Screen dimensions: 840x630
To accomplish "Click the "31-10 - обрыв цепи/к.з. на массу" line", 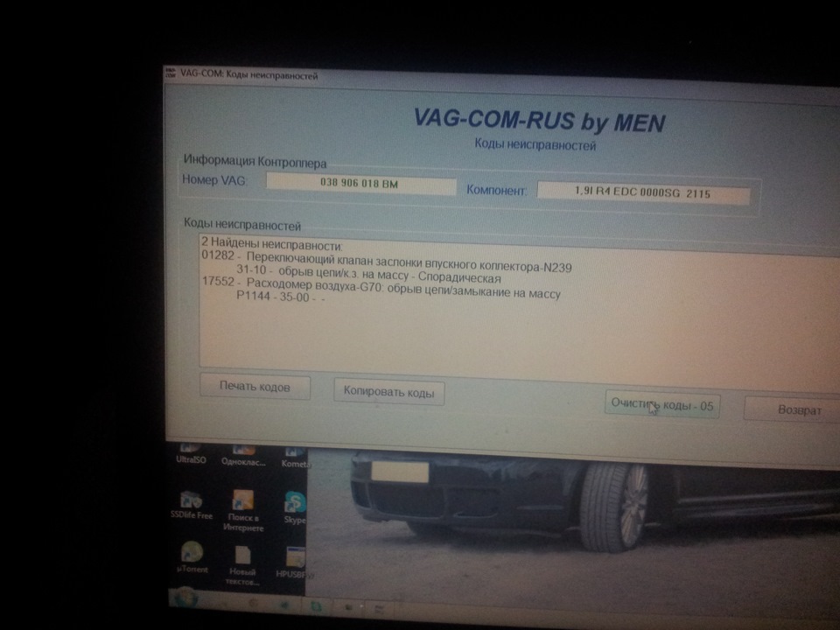I will coord(368,273).
